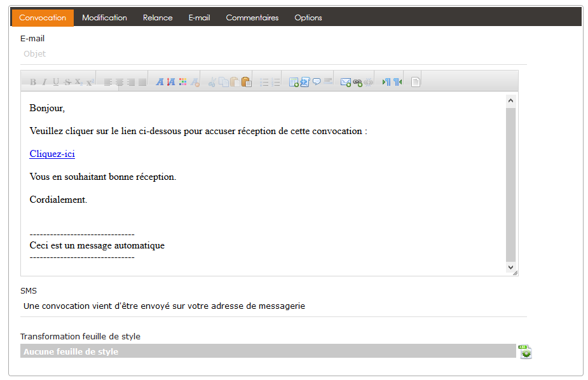The image size is (588, 380).
Task: Go to the Commentaires tab
Action: [252, 18]
